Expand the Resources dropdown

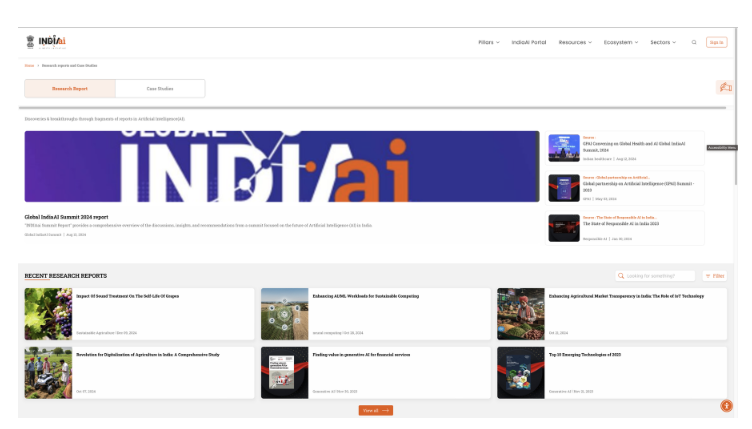click(x=575, y=42)
